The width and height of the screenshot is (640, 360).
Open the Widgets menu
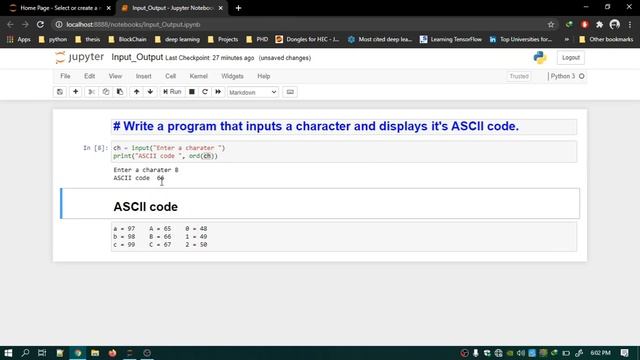[x=232, y=76]
